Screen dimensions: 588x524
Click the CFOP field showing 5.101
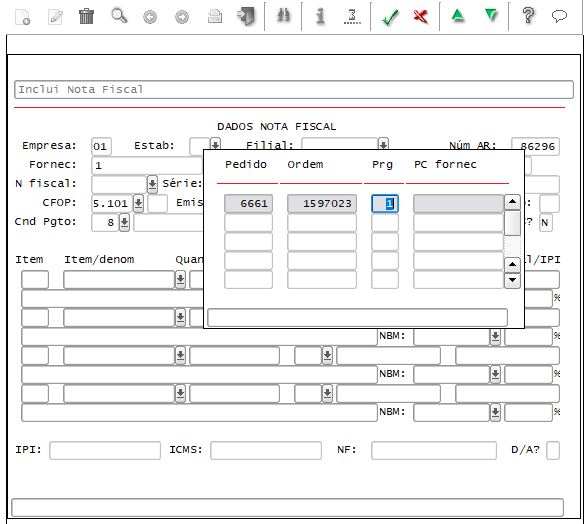click(112, 203)
